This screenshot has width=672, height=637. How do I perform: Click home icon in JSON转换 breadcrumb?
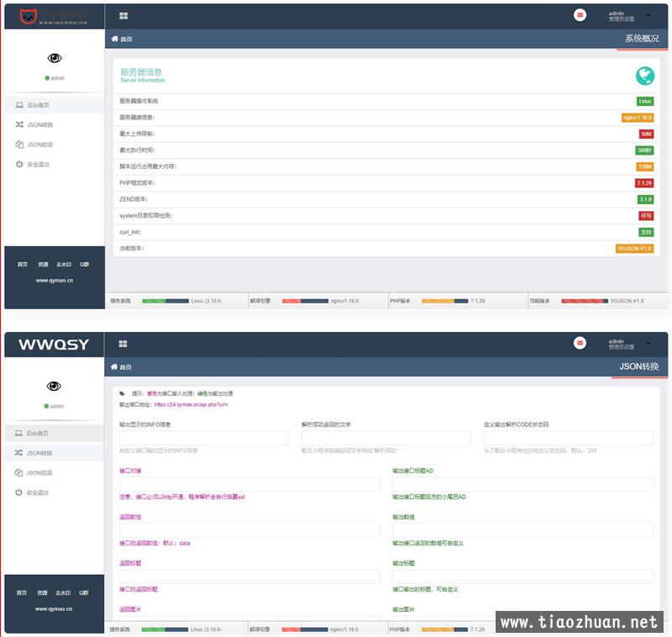point(114,366)
